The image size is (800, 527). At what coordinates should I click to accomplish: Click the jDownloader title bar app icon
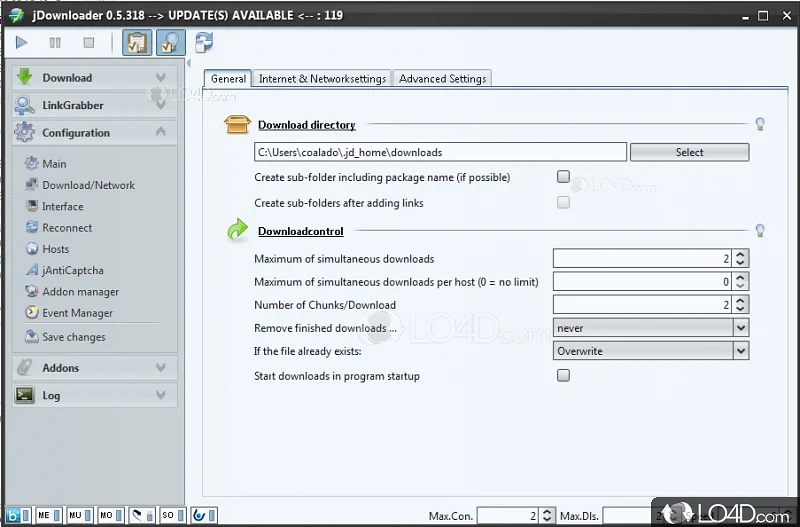16,15
